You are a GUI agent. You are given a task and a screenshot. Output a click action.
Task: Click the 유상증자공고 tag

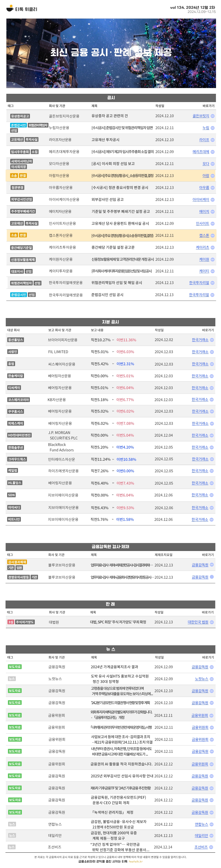point(20,116)
